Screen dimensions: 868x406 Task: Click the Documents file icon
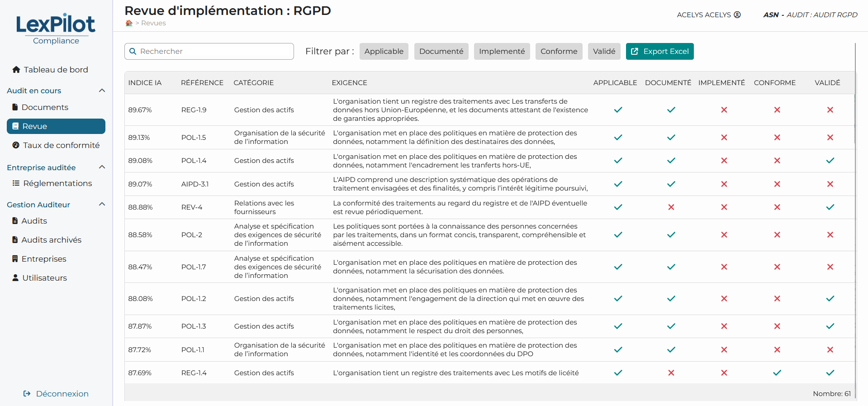pos(15,107)
